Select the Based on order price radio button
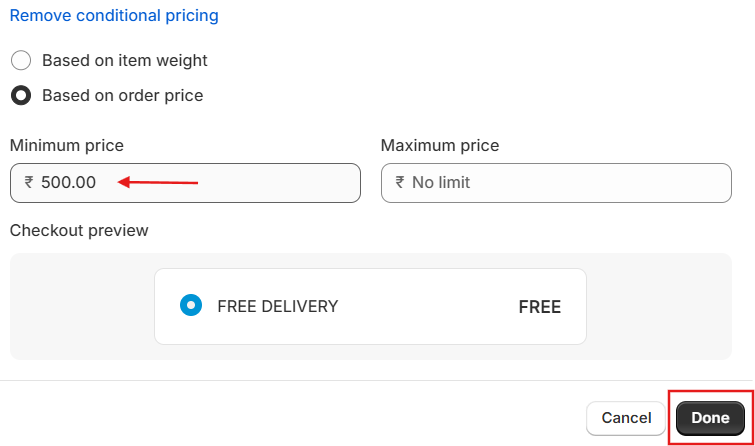755x446 pixels. [x=21, y=95]
